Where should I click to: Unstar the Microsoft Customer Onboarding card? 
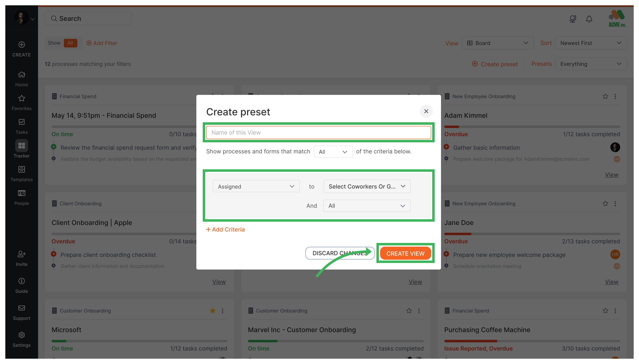(x=212, y=311)
